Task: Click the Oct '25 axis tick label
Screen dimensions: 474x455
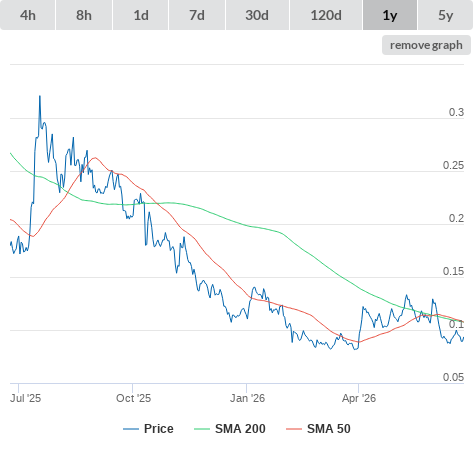Action: click(133, 398)
